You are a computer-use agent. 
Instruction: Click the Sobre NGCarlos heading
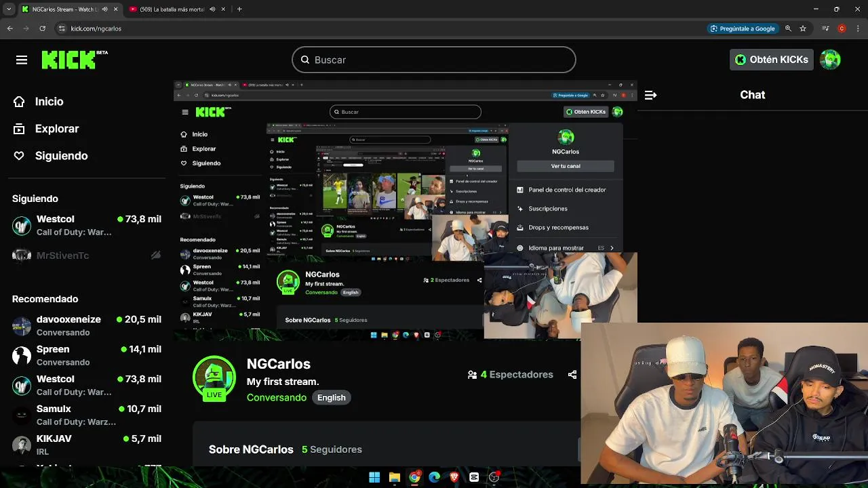(251, 449)
